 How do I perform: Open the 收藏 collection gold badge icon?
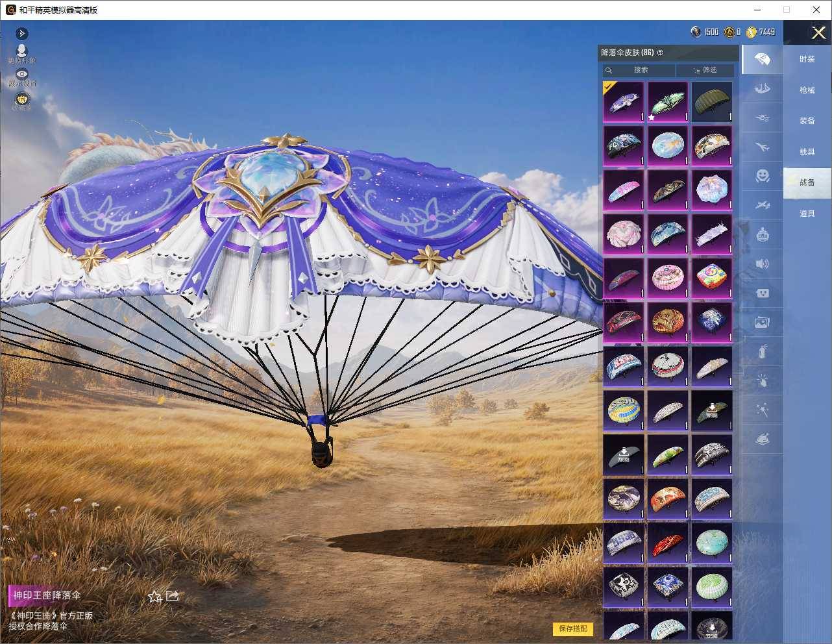click(22, 100)
